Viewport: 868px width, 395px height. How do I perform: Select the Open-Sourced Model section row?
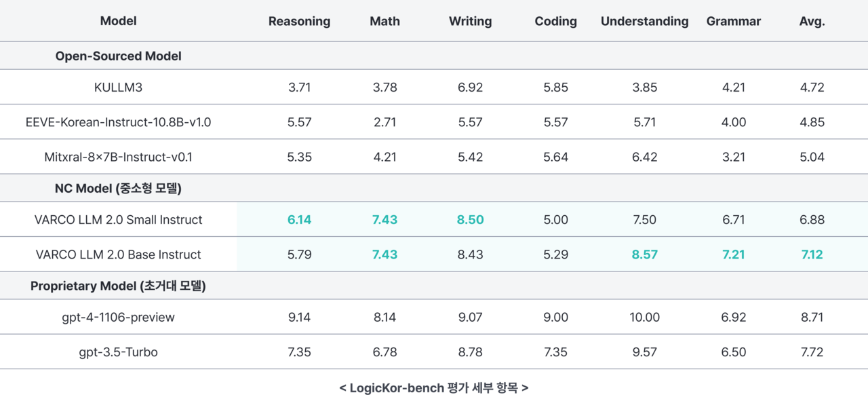tap(118, 56)
